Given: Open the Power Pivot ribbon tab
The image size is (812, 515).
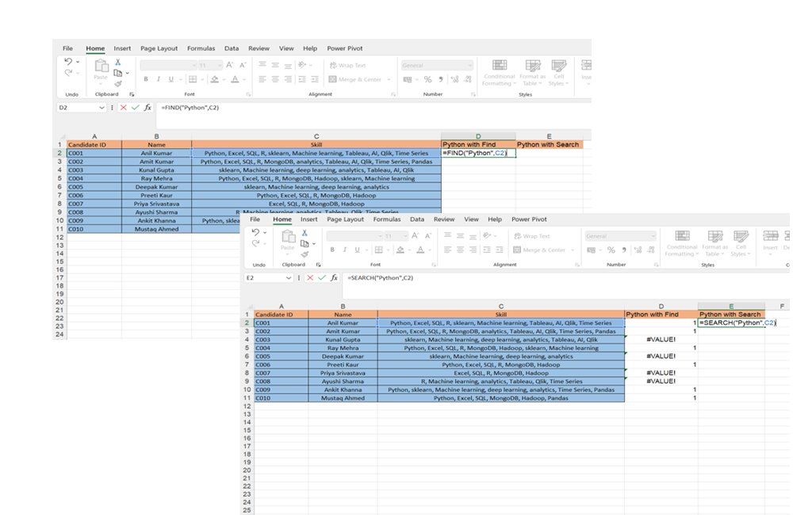Looking at the screenshot, I should [x=347, y=48].
